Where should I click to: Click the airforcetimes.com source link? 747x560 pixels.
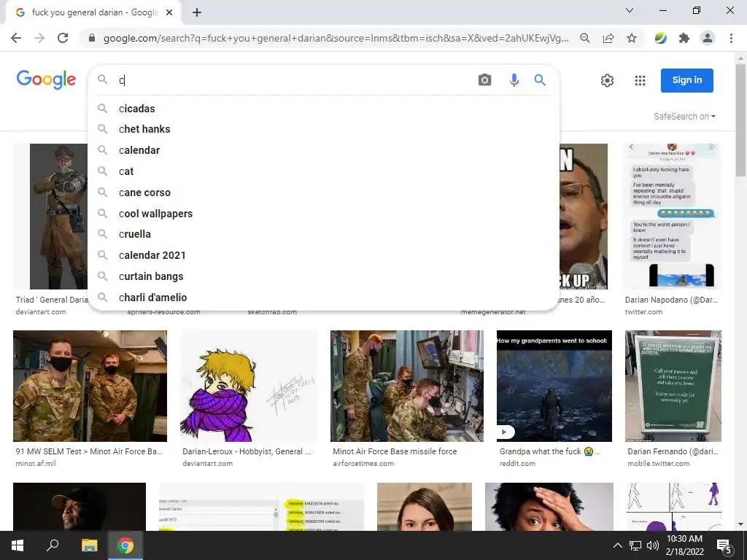click(x=363, y=463)
